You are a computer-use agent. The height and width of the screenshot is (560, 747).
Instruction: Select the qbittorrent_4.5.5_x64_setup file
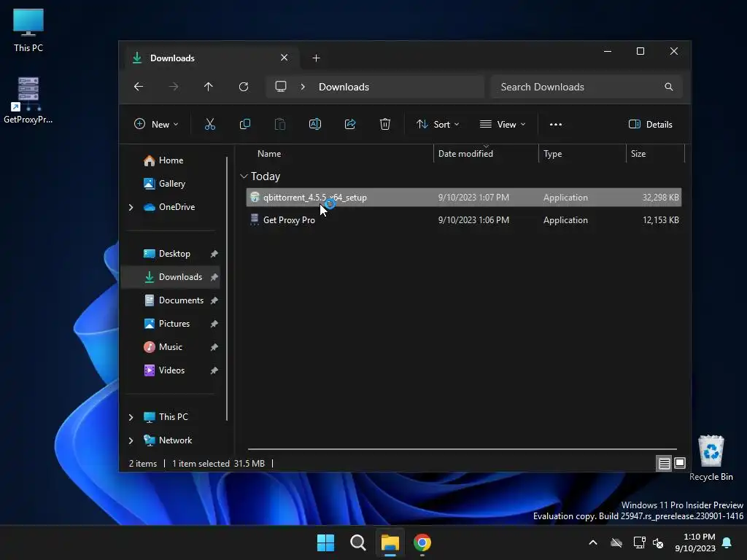pyautogui.click(x=463, y=197)
